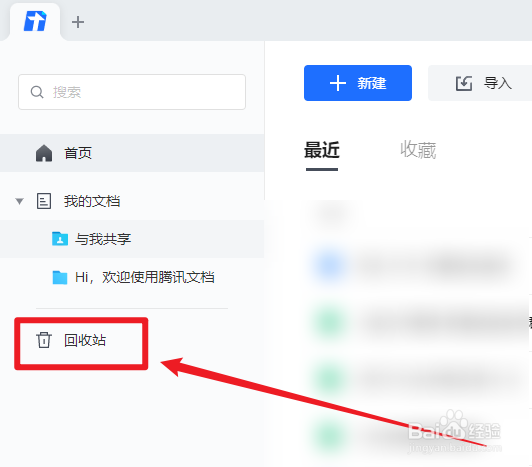This screenshot has height=467, width=532.
Task: Click the trash can icon for 回收站
Action: 44,340
